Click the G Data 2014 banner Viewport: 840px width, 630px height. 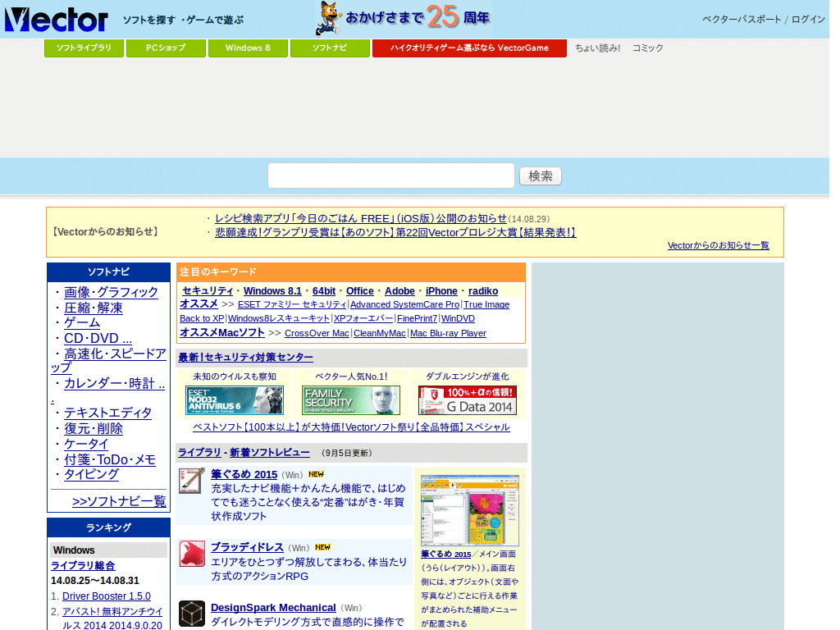point(468,400)
